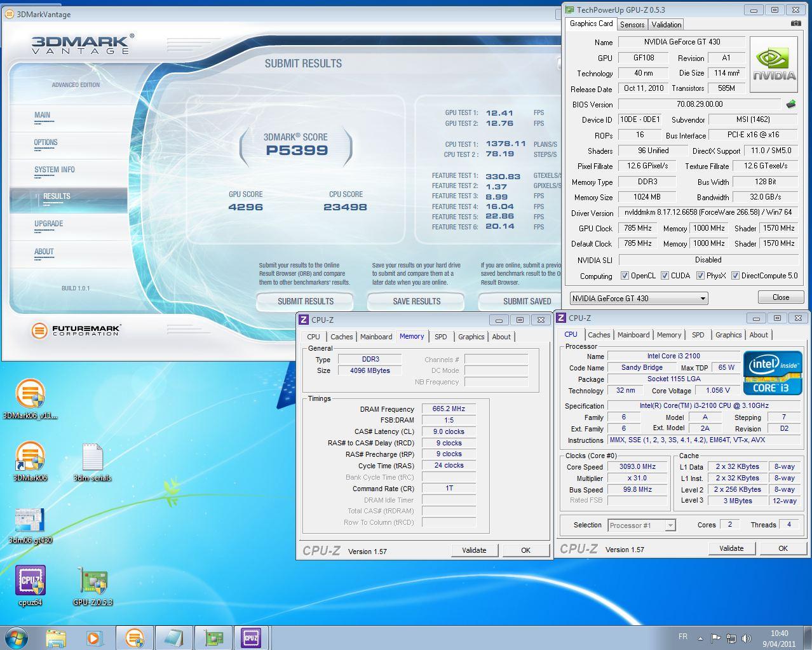Screen dimensions: 812x650
Task: Launch cpuz64 from the desktop
Action: [x=30, y=585]
